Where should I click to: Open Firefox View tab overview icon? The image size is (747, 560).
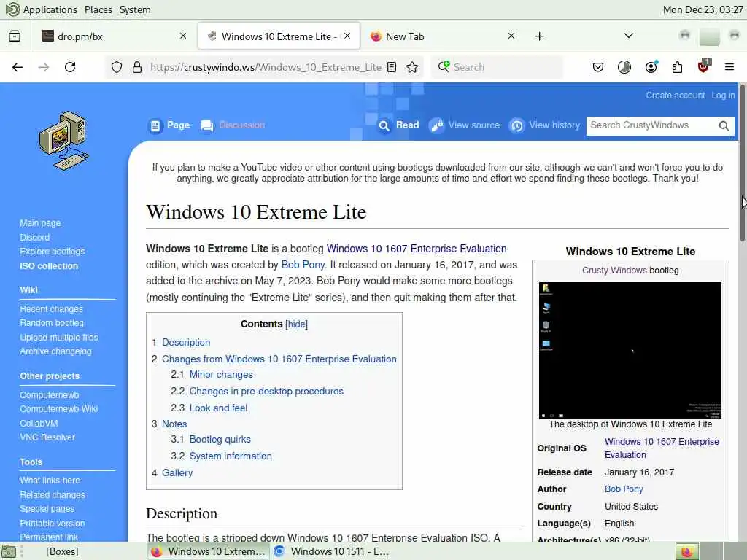[x=15, y=36]
